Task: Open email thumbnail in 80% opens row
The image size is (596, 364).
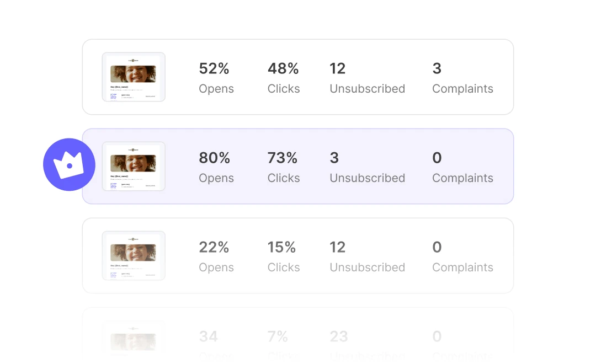Action: coord(134,166)
